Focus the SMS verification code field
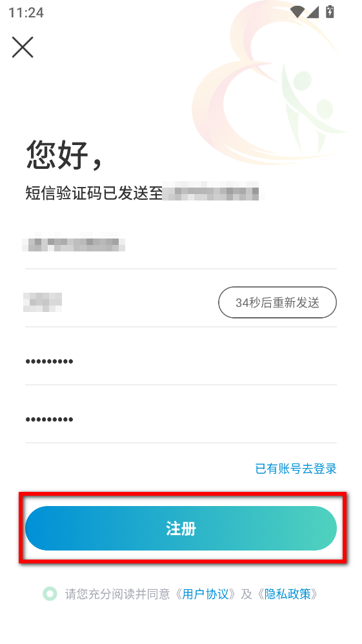 [x=119, y=302]
